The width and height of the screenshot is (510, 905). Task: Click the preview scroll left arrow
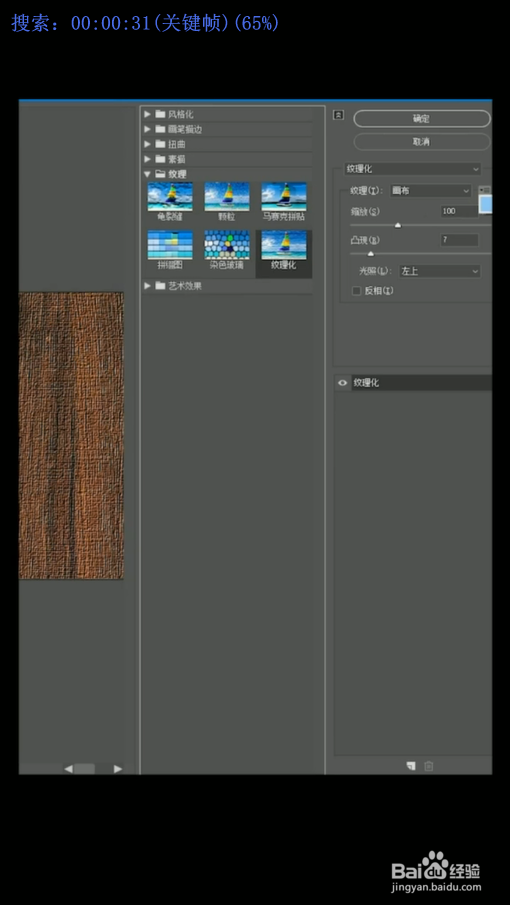point(68,769)
